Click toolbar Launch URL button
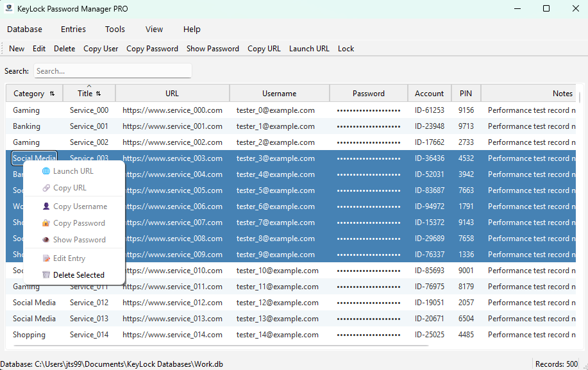The image size is (588, 370). coord(309,49)
